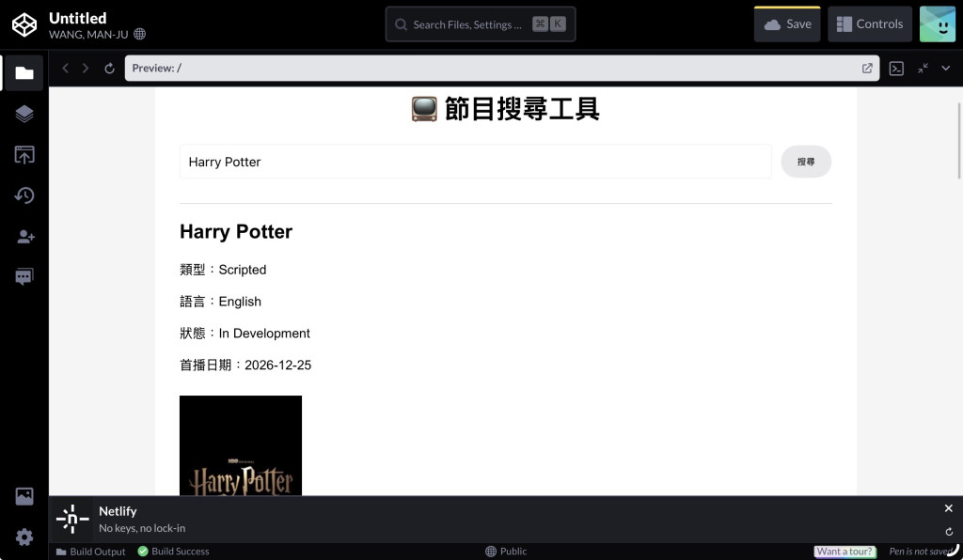This screenshot has height=560, width=963.
Task: Click the Pen is not saved status
Action: (x=921, y=552)
